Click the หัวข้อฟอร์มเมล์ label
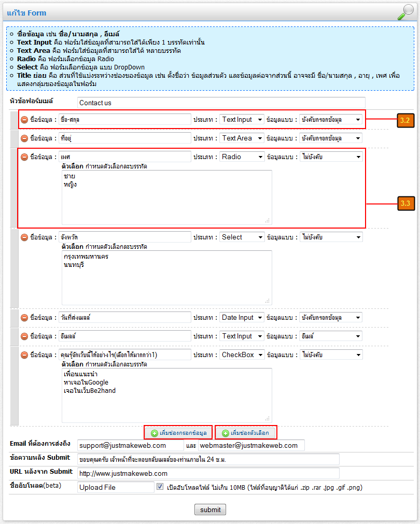This screenshot has width=420, height=524. coord(32,101)
